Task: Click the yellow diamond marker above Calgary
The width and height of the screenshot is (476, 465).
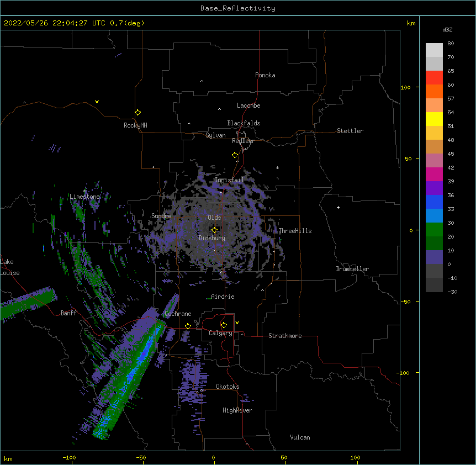Action: click(224, 325)
